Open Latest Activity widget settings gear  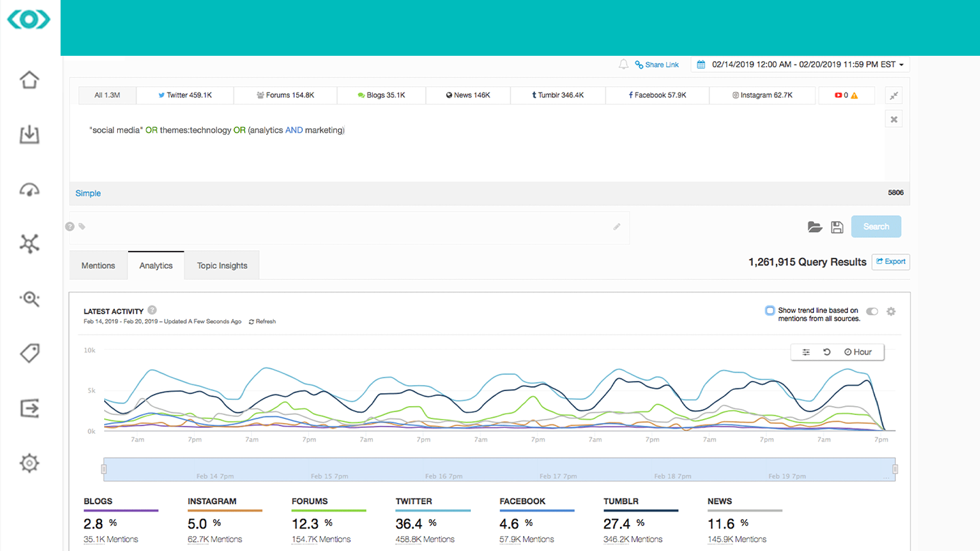click(x=891, y=311)
